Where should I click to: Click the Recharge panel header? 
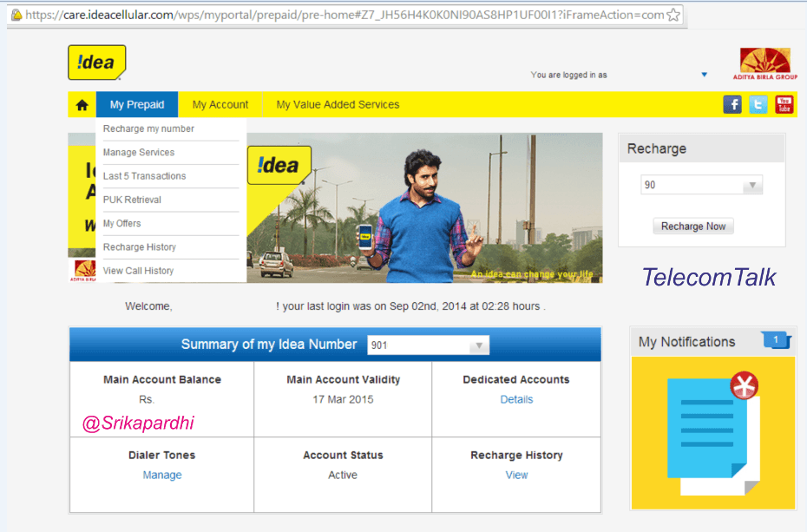click(x=701, y=148)
